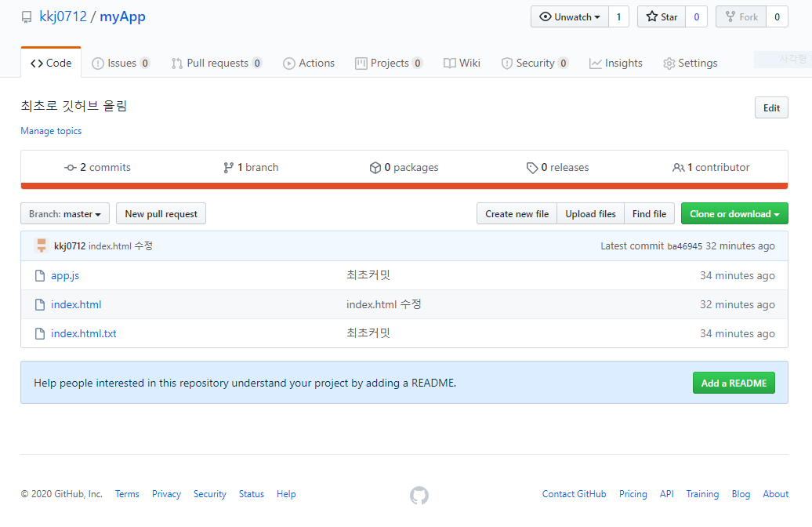Click Edit for the repository description
Screen dimensions: 812x527
pos(771,107)
